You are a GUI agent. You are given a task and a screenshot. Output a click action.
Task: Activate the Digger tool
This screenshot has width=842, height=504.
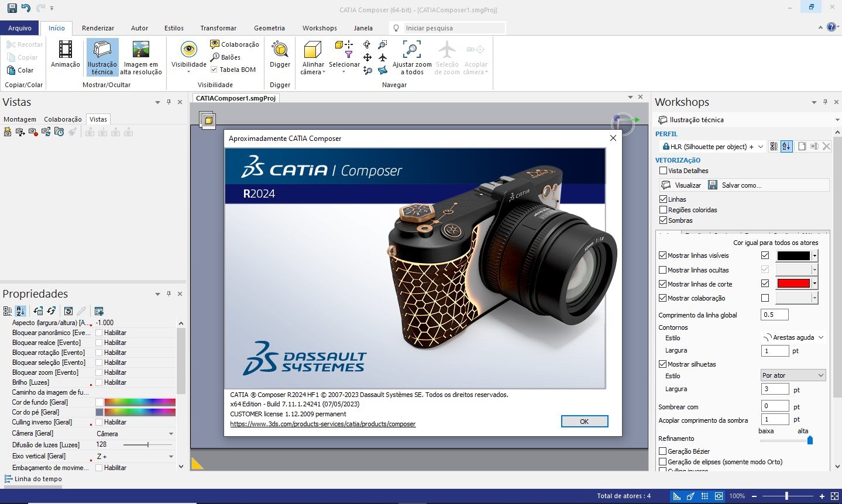(280, 56)
